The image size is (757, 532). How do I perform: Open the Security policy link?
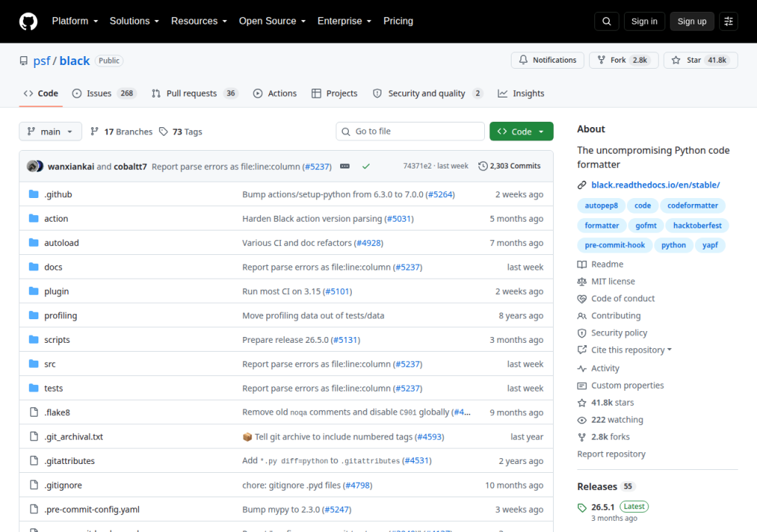point(619,332)
